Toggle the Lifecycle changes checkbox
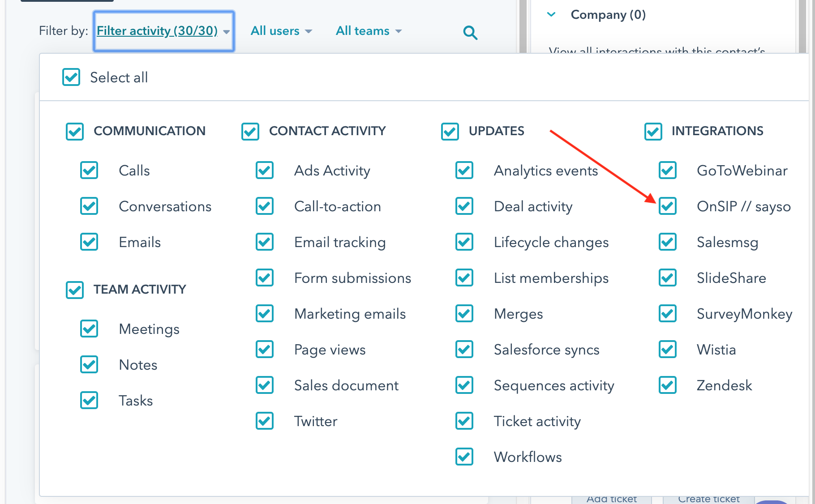 (464, 242)
